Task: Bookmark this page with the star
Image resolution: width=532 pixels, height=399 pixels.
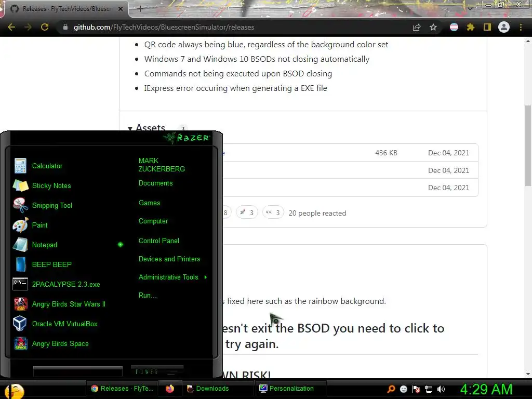Action: [x=433, y=27]
